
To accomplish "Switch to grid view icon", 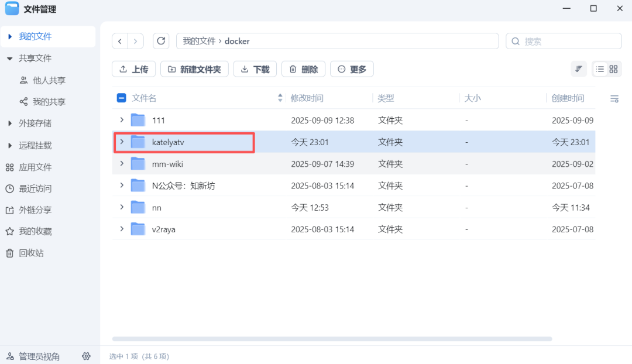I will (x=613, y=69).
